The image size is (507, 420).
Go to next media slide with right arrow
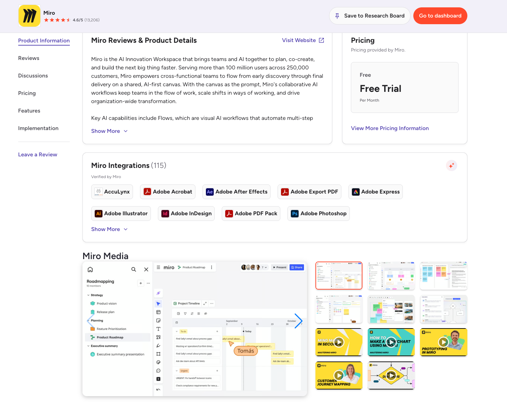(298, 321)
